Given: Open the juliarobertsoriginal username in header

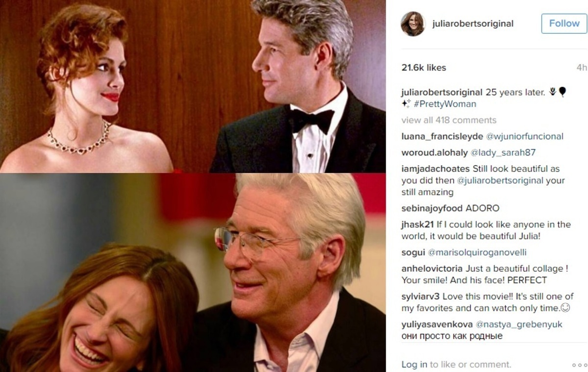Looking at the screenshot, I should tap(473, 24).
